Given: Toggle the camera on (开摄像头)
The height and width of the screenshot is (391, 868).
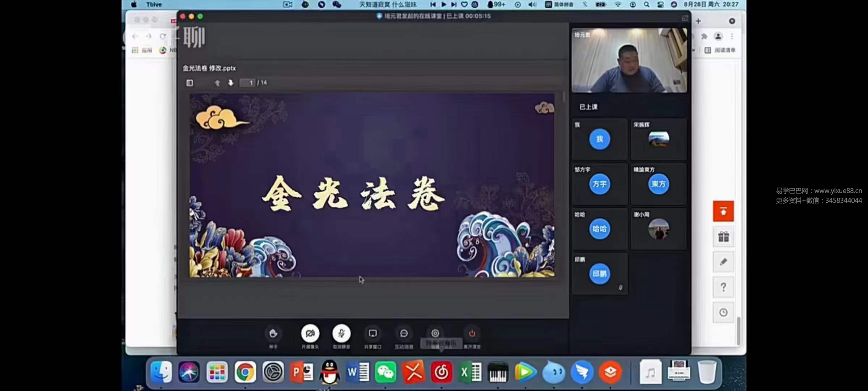Looking at the screenshot, I should coord(309,333).
